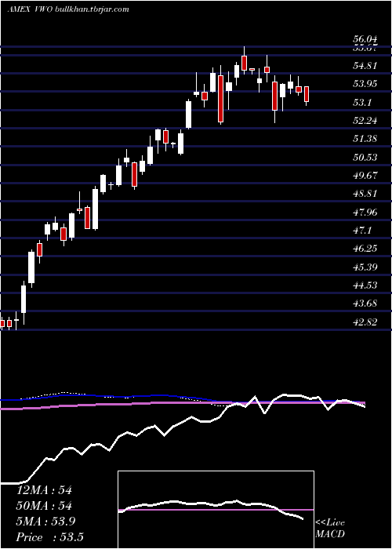Click the 53.1 price level label
392x549 pixels.
pos(362,102)
